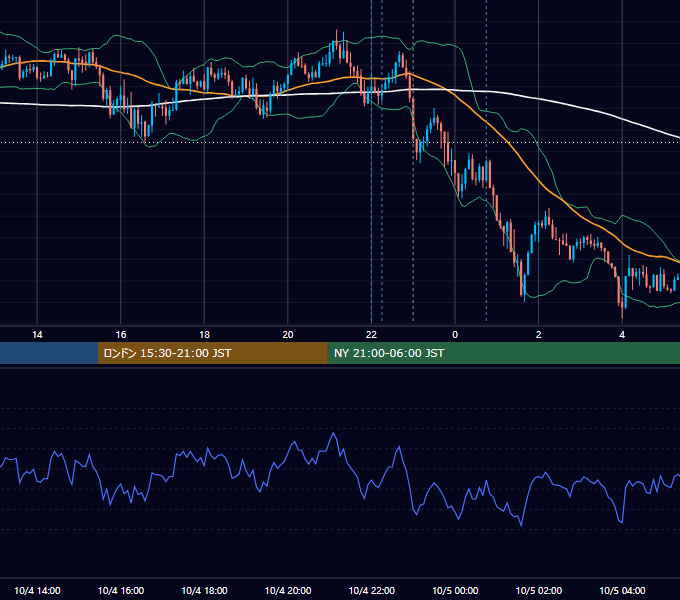Image resolution: width=680 pixels, height=600 pixels.
Task: Click the '10/5 00:00' date label
Action: pyautogui.click(x=455, y=590)
